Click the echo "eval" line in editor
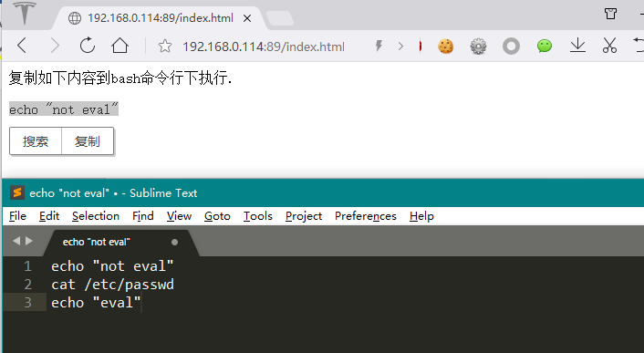 click(x=96, y=303)
